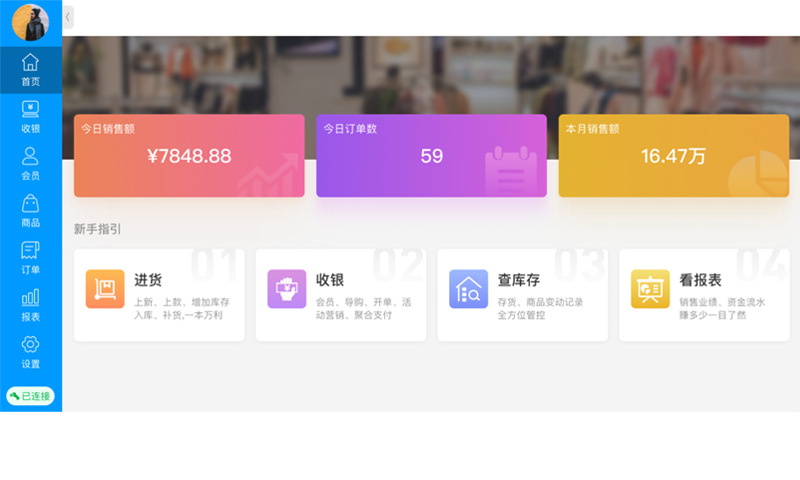Open 设置 settings gear icon
This screenshot has height=480, width=800.
click(30, 345)
